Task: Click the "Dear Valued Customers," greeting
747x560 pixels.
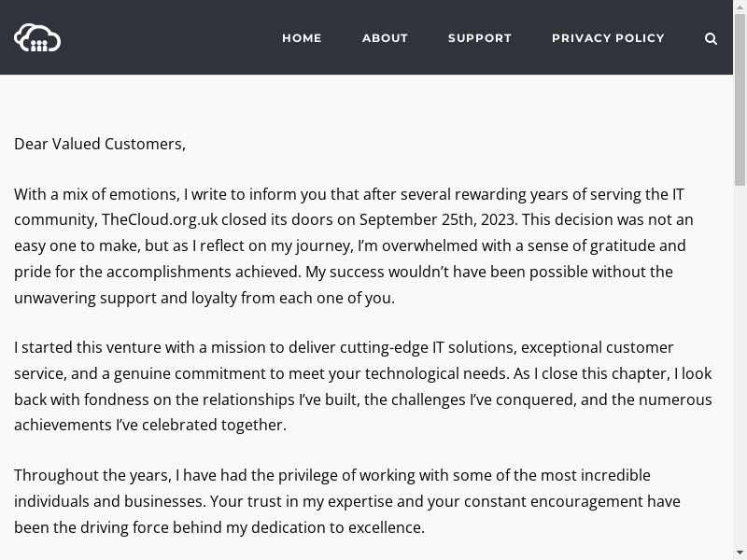Action: (100, 144)
